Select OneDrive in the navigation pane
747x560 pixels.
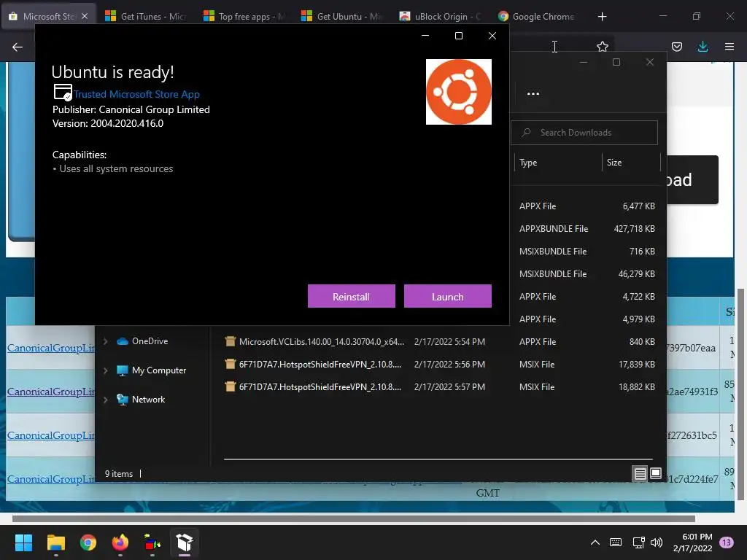150,341
